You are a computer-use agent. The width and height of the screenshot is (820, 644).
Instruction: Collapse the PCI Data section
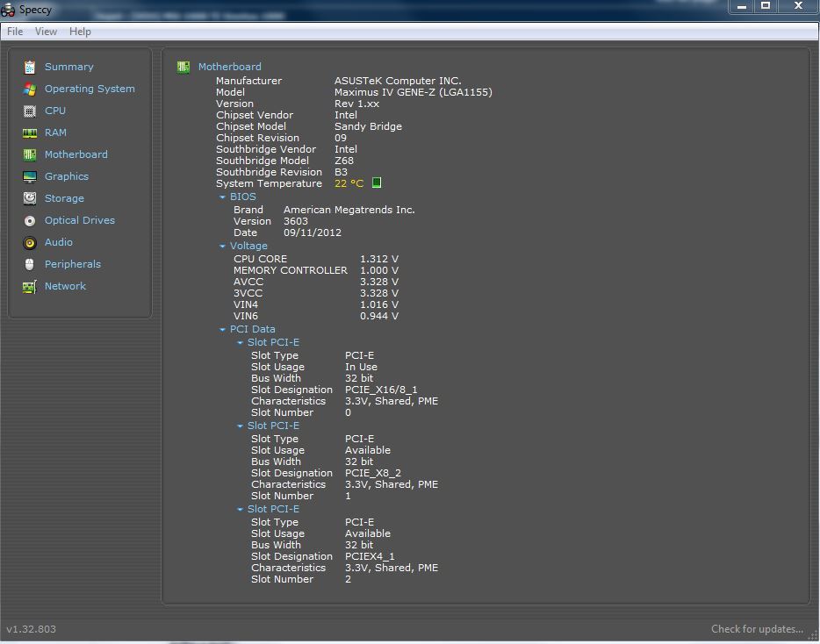[223, 330]
